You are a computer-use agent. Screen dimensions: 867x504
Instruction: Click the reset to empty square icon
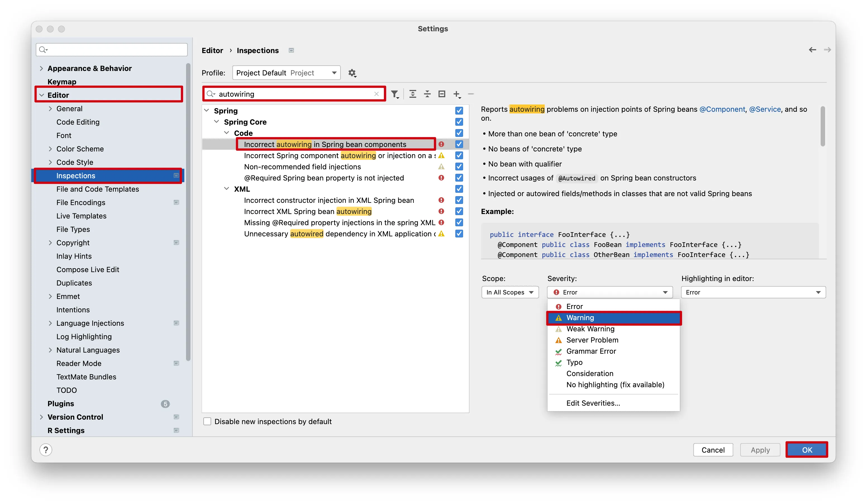pos(442,94)
